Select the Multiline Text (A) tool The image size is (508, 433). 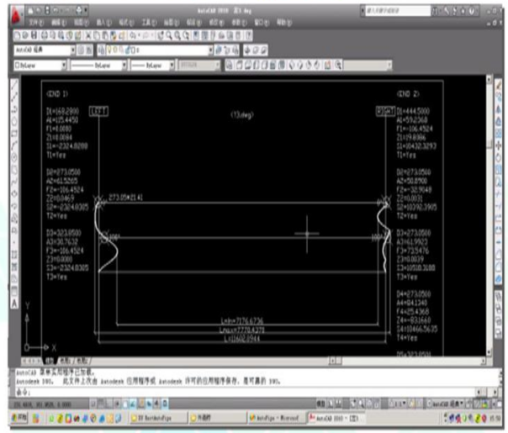click(x=14, y=303)
